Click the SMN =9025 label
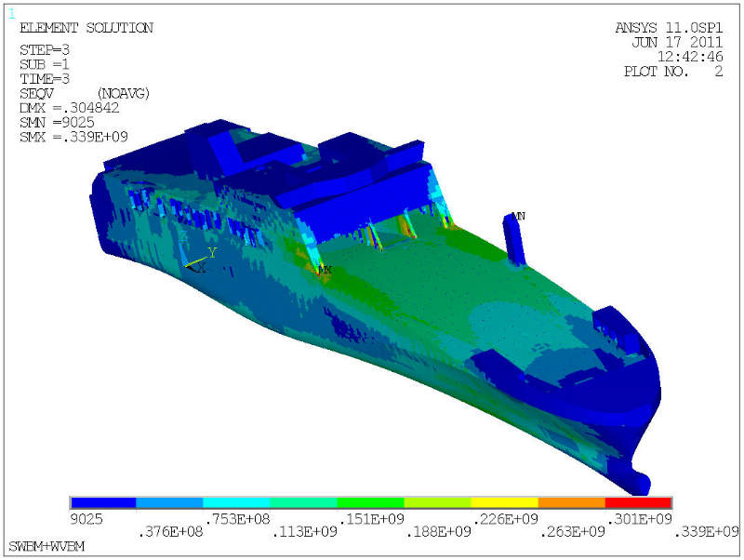This screenshot has width=744, height=560. coord(55,123)
